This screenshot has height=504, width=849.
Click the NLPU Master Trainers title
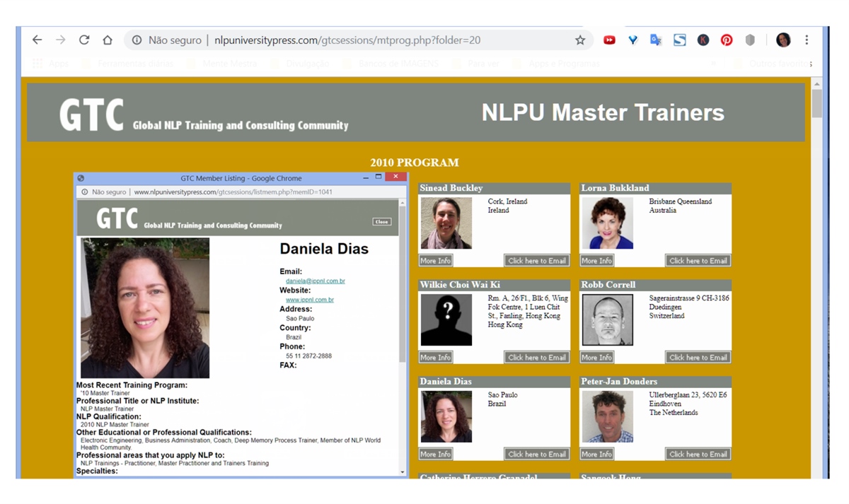click(603, 112)
